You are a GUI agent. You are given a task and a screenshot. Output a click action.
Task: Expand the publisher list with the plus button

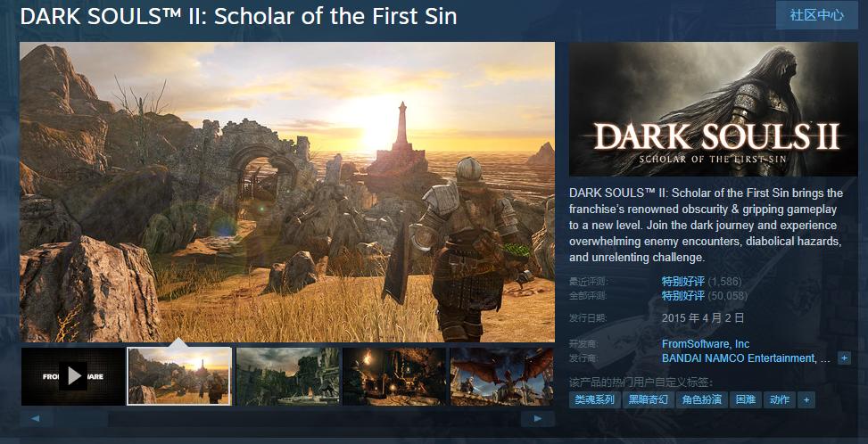coord(844,358)
